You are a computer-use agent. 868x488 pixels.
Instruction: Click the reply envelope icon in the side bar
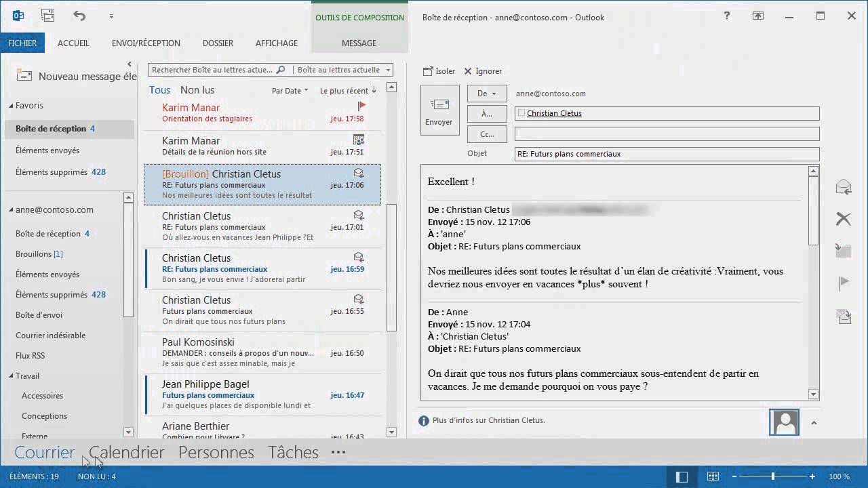[x=844, y=187]
